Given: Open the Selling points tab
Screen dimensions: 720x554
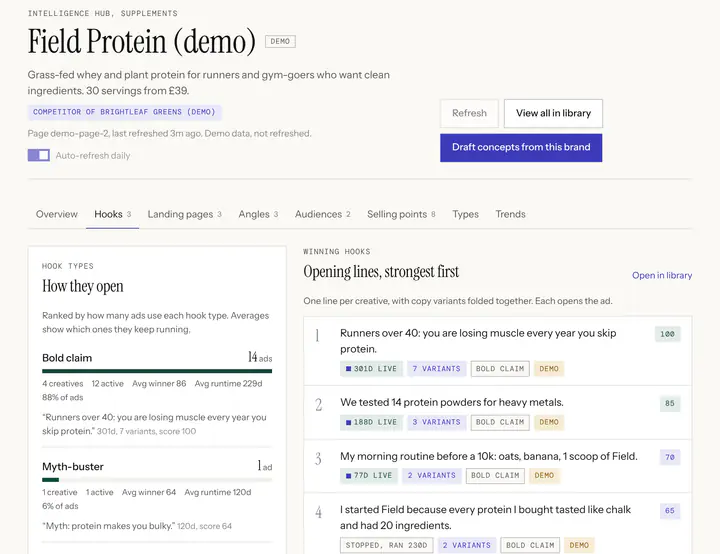Looking at the screenshot, I should (401, 214).
